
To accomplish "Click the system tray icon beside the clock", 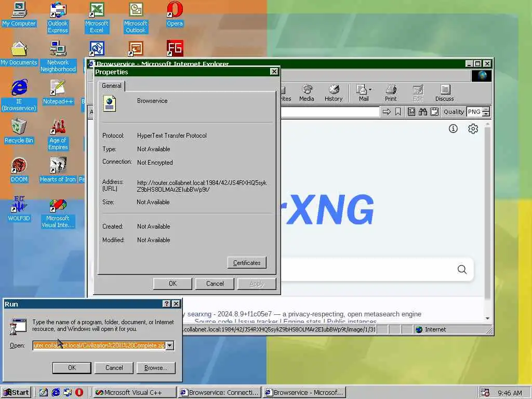I will coord(485,393).
